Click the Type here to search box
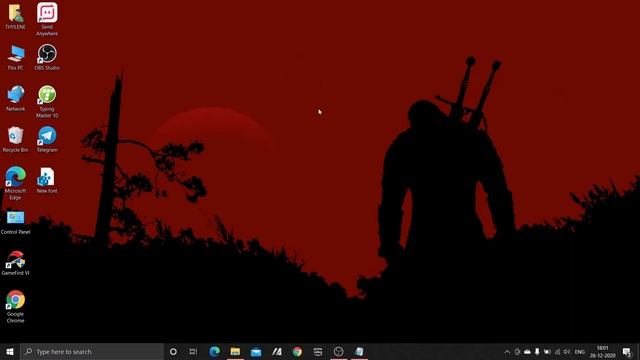 click(92, 351)
